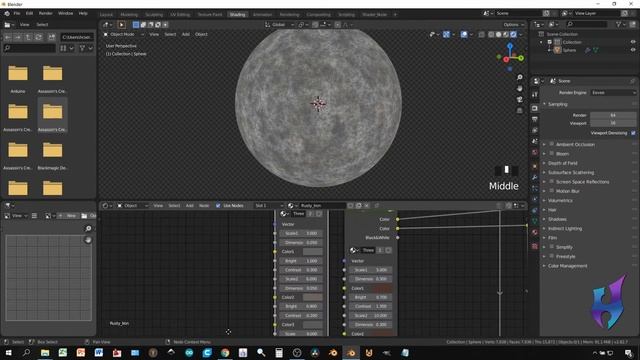The height and width of the screenshot is (360, 640).
Task: Open the Material properties tab icon
Action: pyautogui.click(x=535, y=232)
